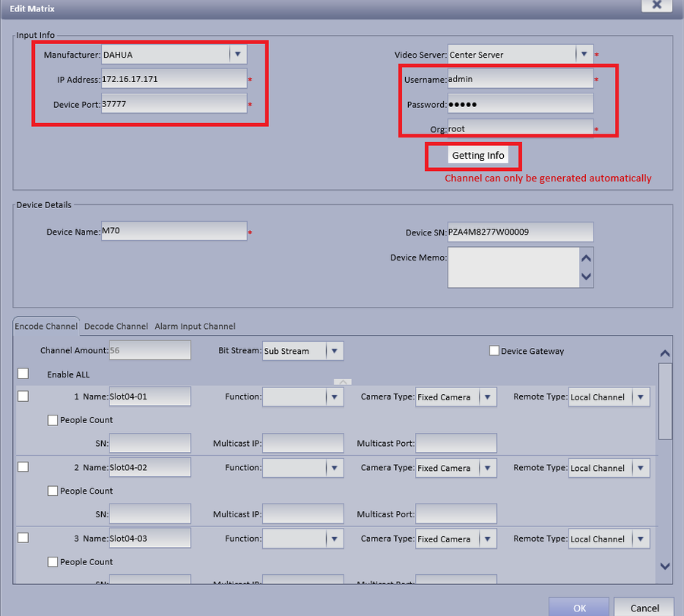Viewport: 684px width, 616px height.
Task: Switch to the Decode Channel tab
Action: [116, 326]
